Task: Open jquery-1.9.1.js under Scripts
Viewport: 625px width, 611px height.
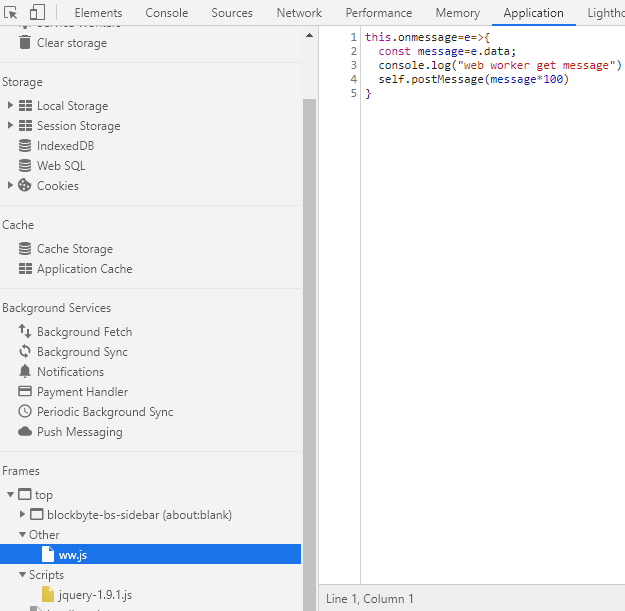Action: (95, 595)
